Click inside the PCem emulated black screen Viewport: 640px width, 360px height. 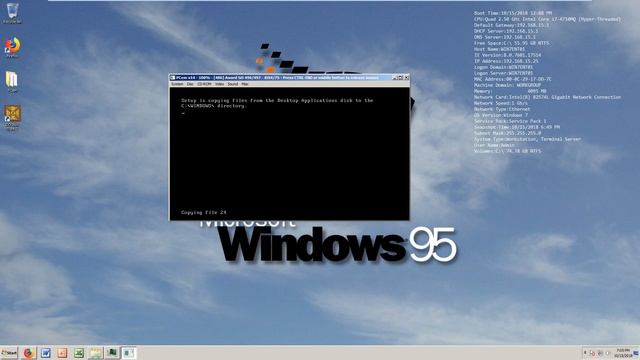289,153
